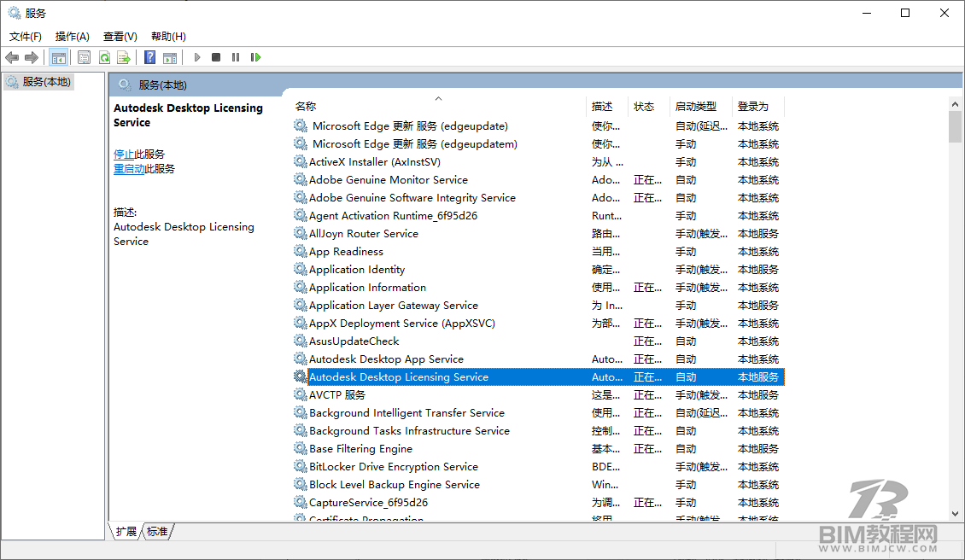Sort by the 启动类型 column header
Image resolution: width=965 pixels, height=560 pixels.
[x=701, y=107]
